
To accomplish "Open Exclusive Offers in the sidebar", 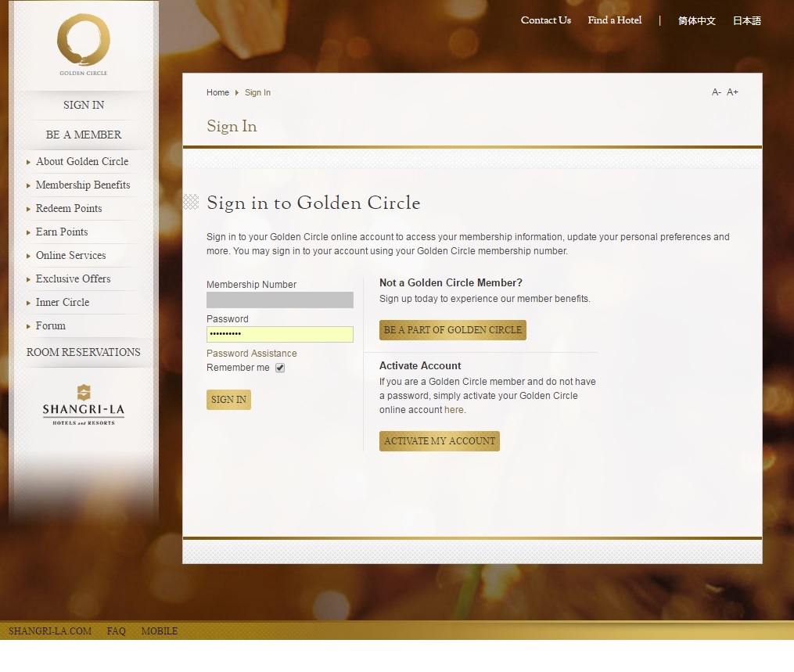I will [x=73, y=279].
